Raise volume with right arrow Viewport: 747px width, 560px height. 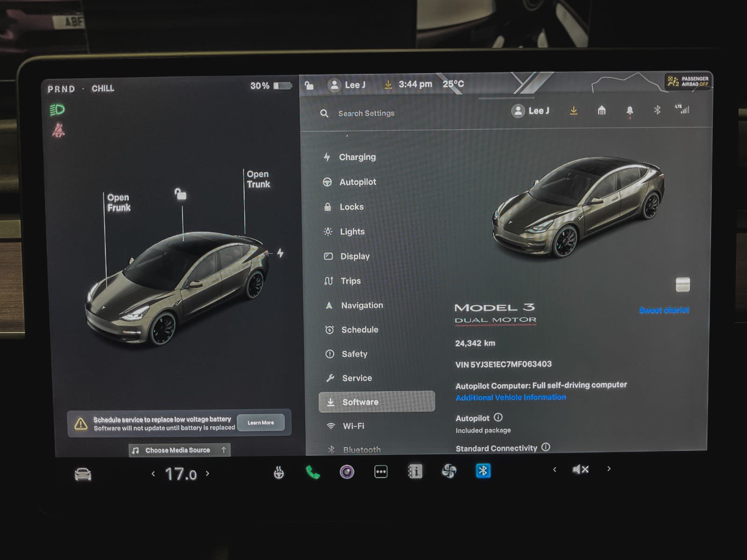click(x=609, y=469)
